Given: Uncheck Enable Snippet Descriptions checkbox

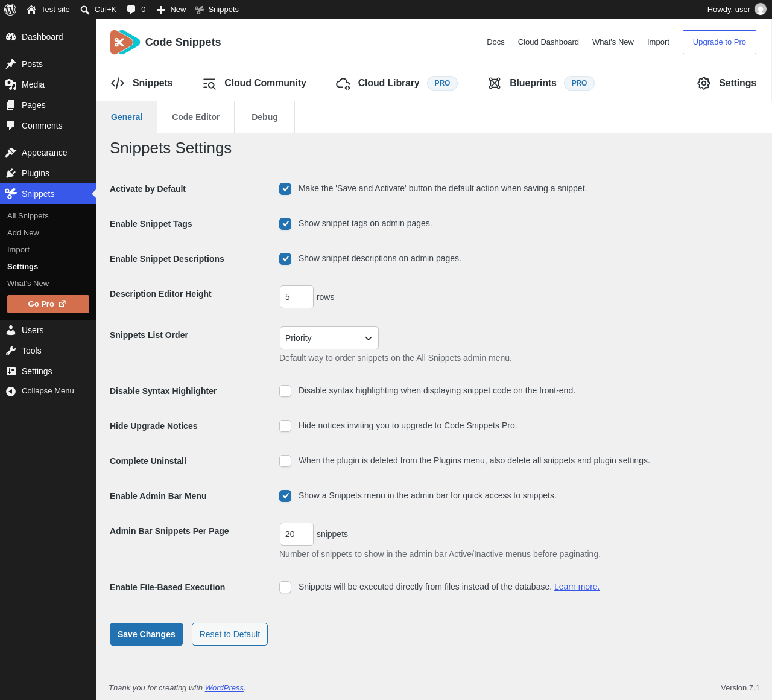Looking at the screenshot, I should coord(285,259).
